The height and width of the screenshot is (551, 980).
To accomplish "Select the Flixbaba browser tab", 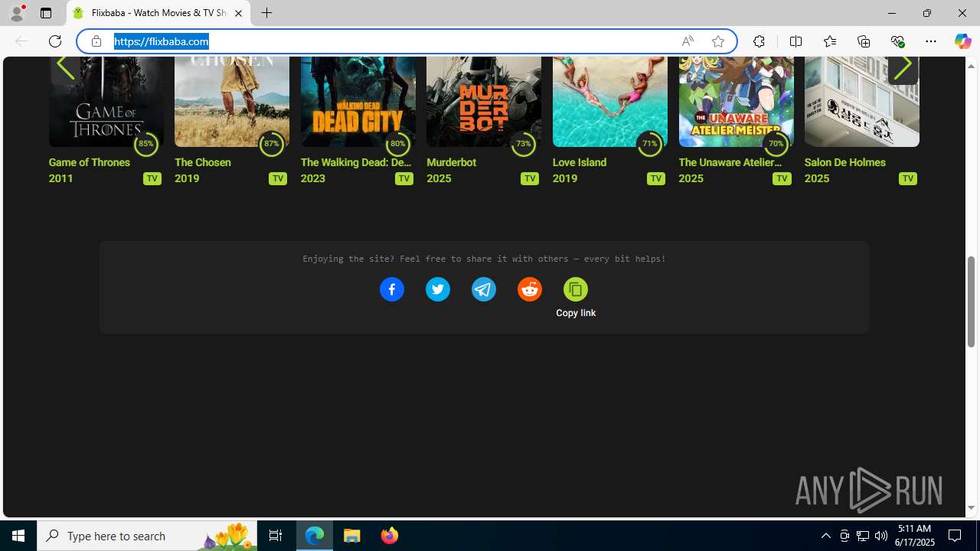I will (x=158, y=13).
